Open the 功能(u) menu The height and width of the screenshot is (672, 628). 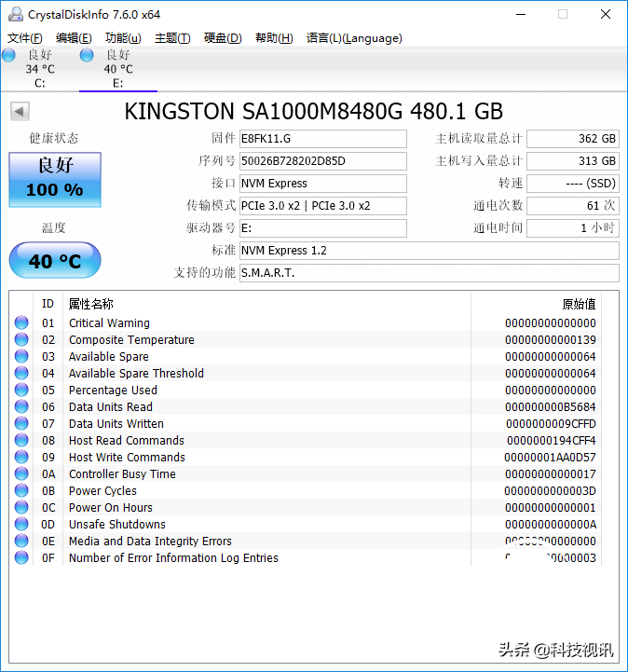click(x=123, y=38)
